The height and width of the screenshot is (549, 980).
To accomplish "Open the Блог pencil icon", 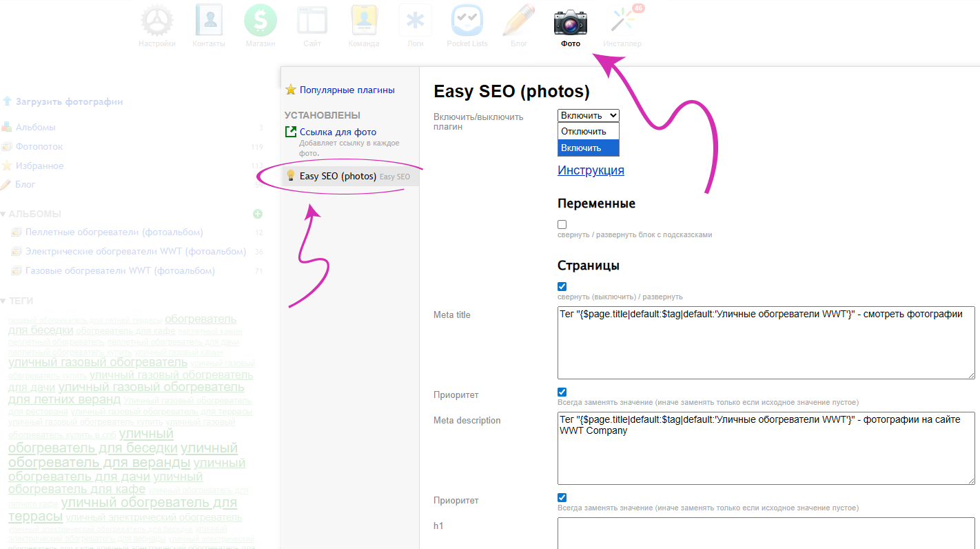I will [519, 21].
